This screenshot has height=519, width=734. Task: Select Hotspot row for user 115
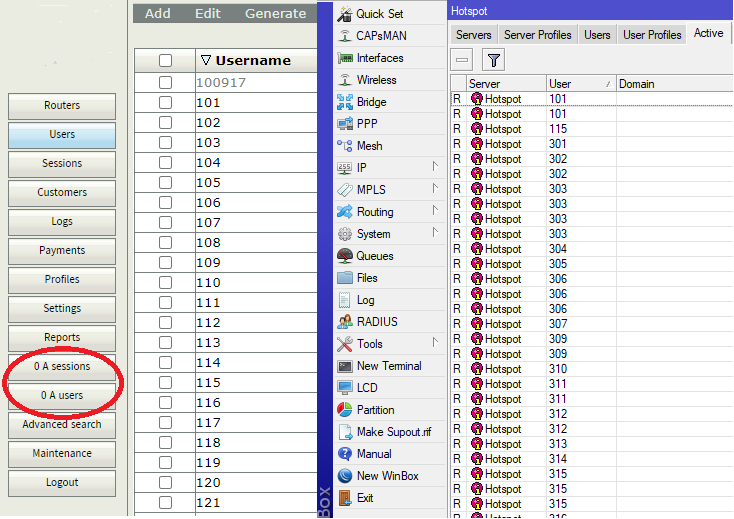(592, 129)
